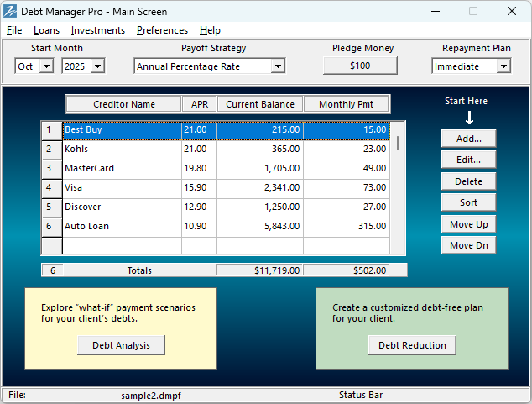The width and height of the screenshot is (532, 404).
Task: Click the Move Dn button
Action: tap(468, 245)
